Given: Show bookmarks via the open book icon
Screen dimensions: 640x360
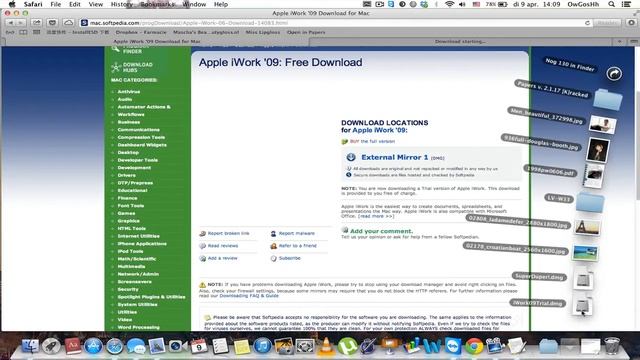Looking at the screenshot, I should point(23,32).
